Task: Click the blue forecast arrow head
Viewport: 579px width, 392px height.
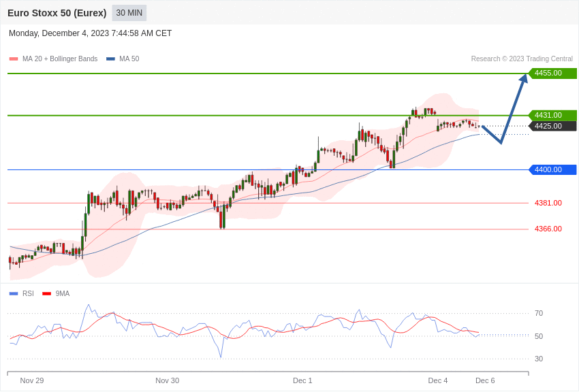Action: (523, 79)
